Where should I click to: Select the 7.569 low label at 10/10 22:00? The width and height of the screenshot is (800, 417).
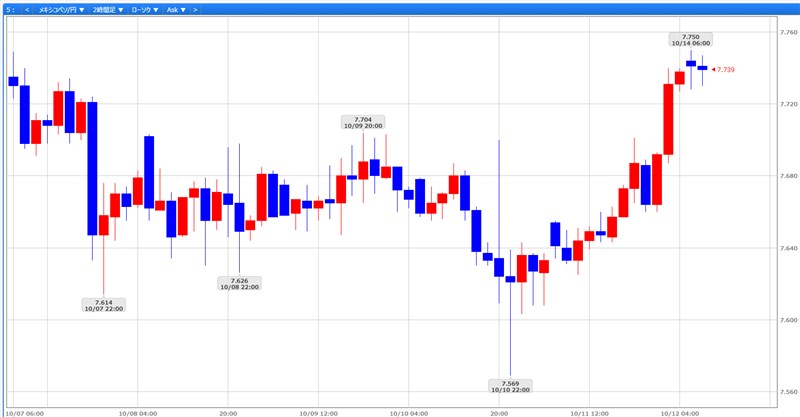510,386
